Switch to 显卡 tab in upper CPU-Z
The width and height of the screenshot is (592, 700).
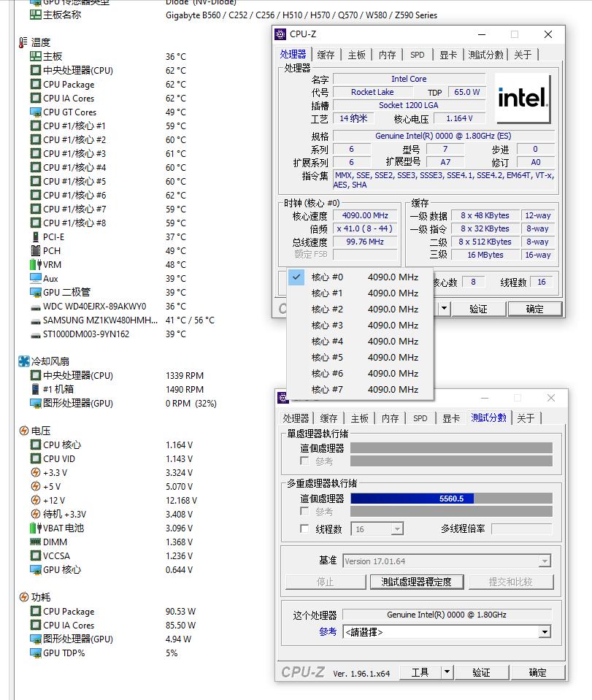click(448, 55)
